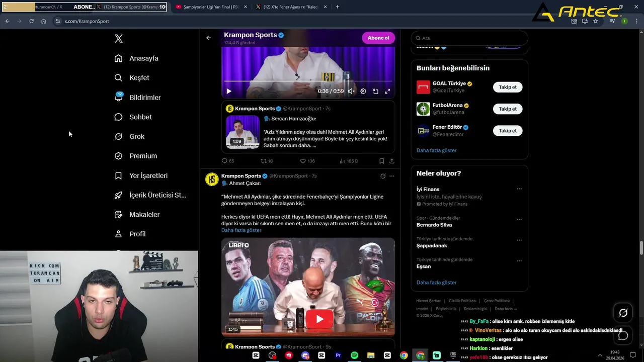Follow Fener Editör

pyautogui.click(x=508, y=131)
